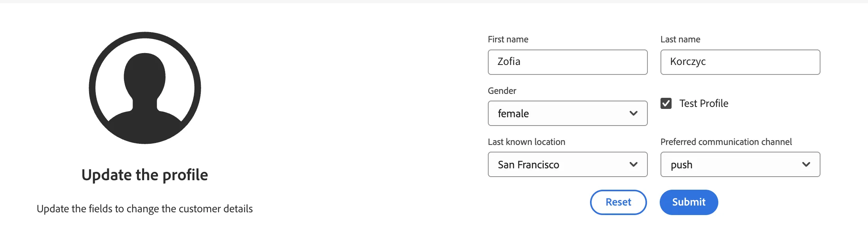Expand the Last known location dropdown
Viewport: 868px width, 240px height.
coord(567,164)
